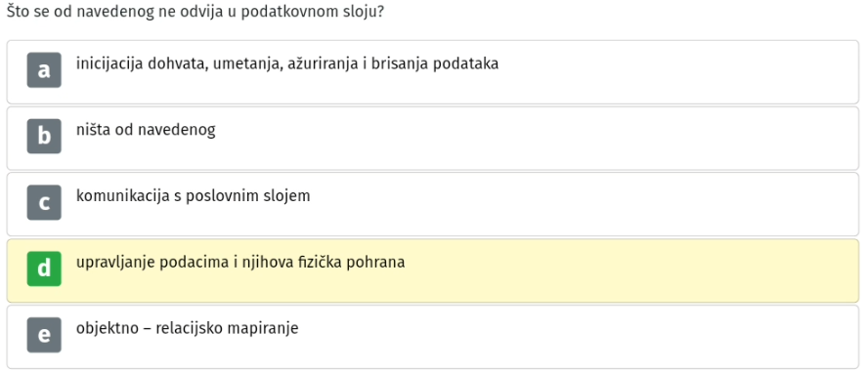
Task: Choose the "ništa od navedenog" answer text
Action: click(146, 130)
